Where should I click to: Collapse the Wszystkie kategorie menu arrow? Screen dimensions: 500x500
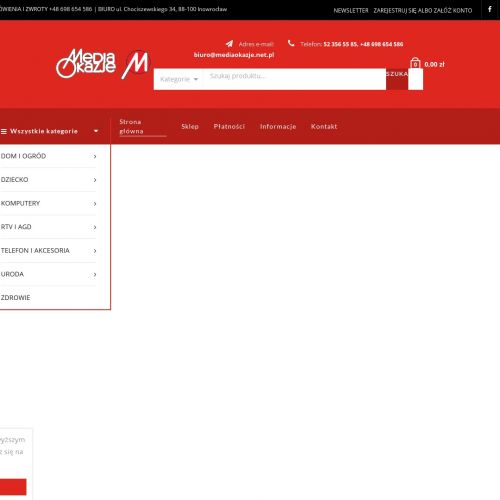pos(96,131)
